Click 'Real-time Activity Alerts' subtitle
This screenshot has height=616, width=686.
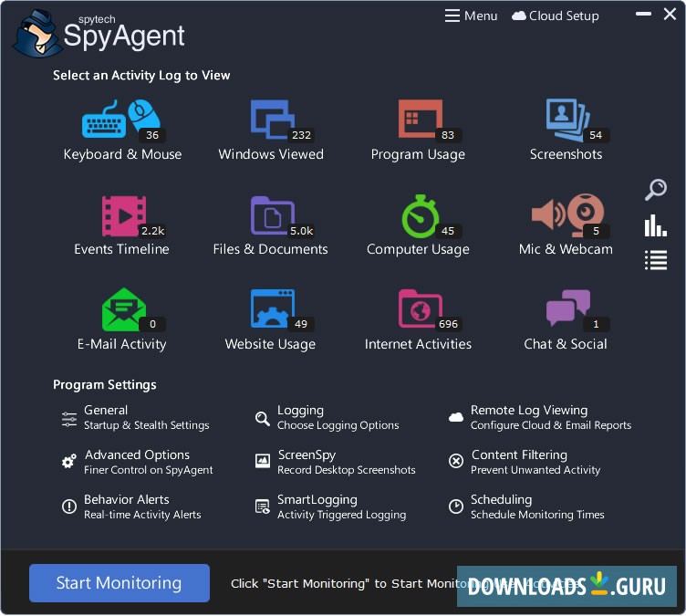pos(142,515)
